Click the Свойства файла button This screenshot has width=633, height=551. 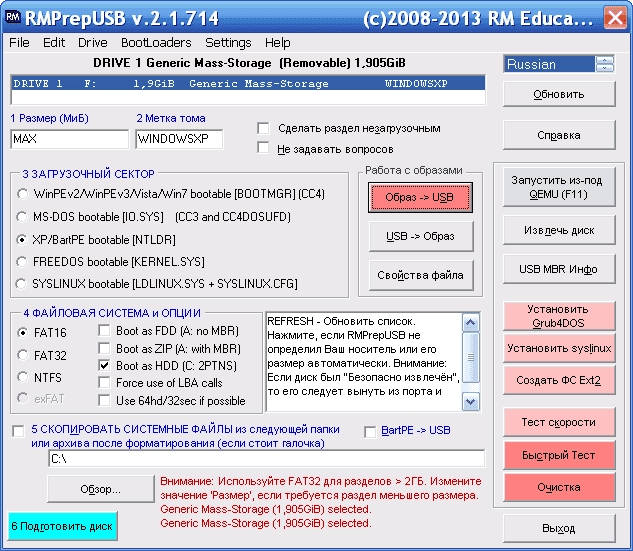(x=420, y=275)
